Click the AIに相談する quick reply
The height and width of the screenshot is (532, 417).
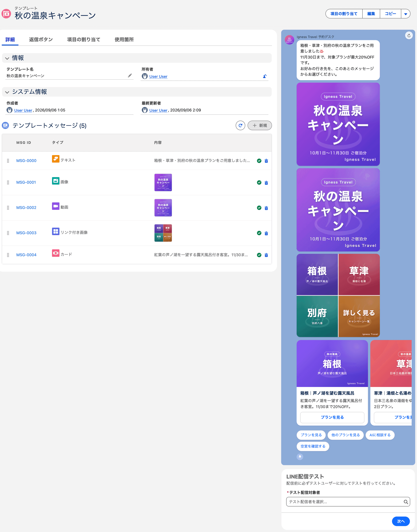380,435
